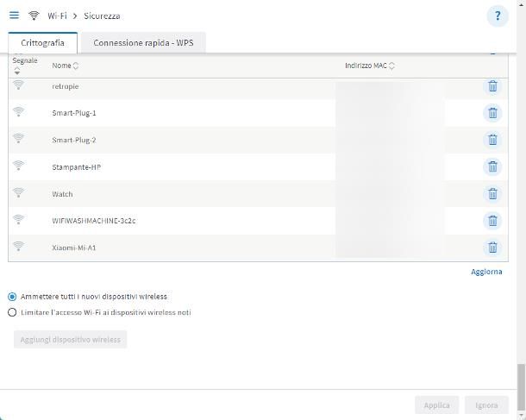
Task: Delete the Smart-Plug-1 device entry
Action: point(492,113)
